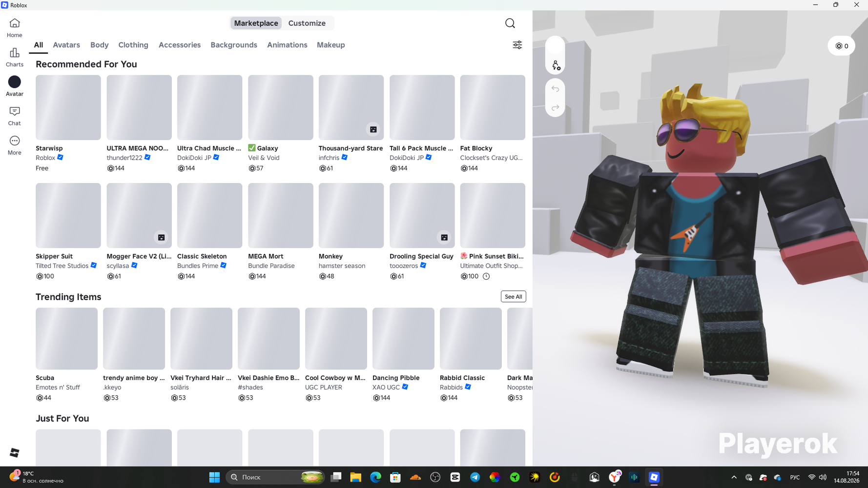Visit creator Veil & Void
Screen dimensions: 868x488
click(x=264, y=158)
